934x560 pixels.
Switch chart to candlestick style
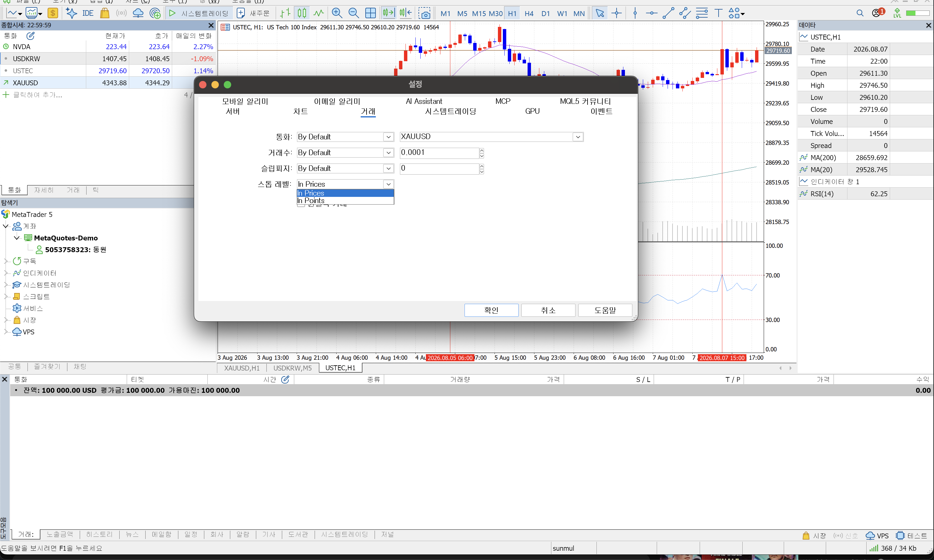tap(302, 13)
